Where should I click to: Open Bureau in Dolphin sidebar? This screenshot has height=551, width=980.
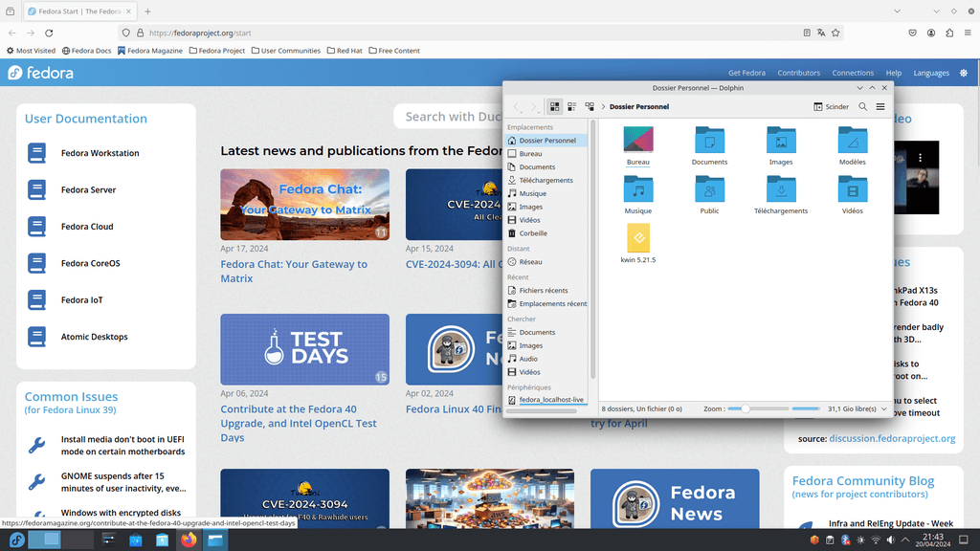click(546, 154)
